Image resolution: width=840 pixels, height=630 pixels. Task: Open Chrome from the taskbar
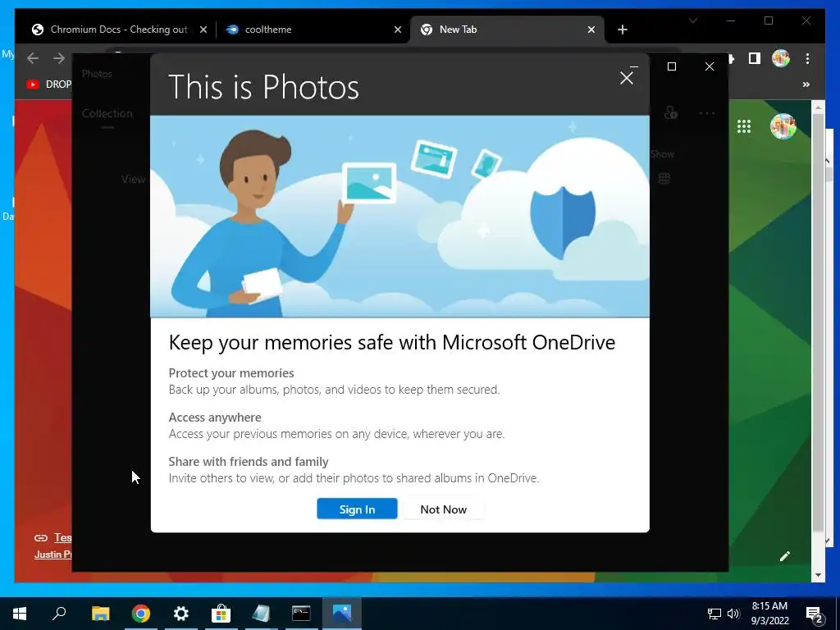(141, 614)
